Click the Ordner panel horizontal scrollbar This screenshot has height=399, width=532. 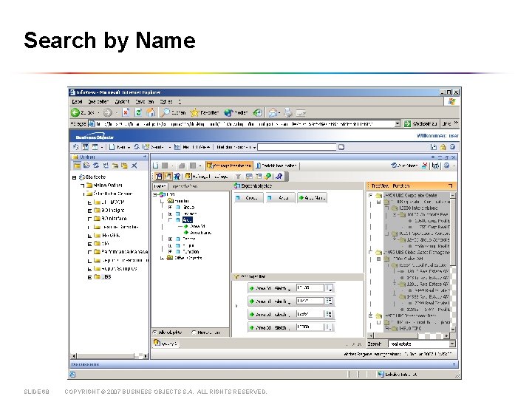click(109, 356)
